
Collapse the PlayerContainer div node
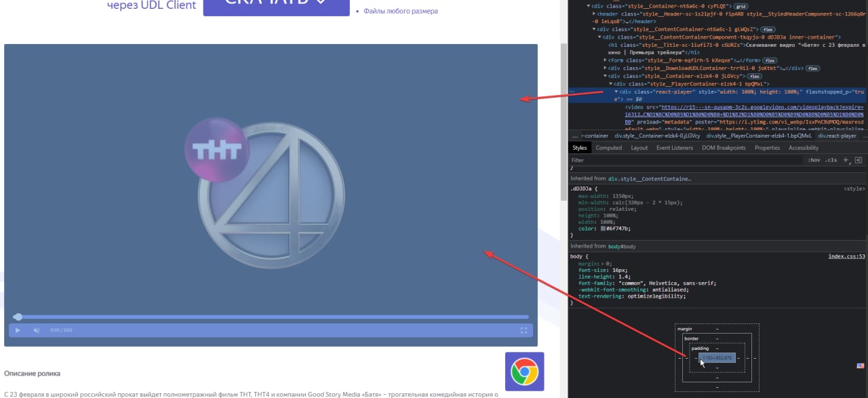(x=611, y=83)
